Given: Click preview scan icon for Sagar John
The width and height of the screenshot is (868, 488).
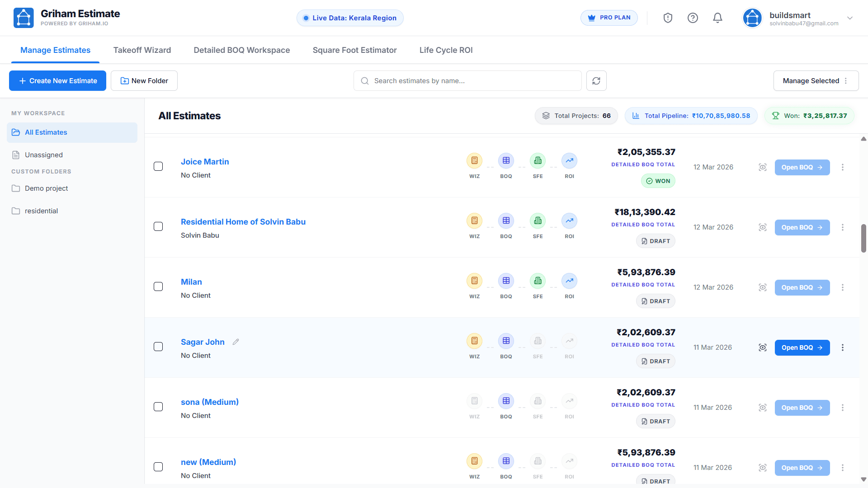Looking at the screenshot, I should [763, 347].
